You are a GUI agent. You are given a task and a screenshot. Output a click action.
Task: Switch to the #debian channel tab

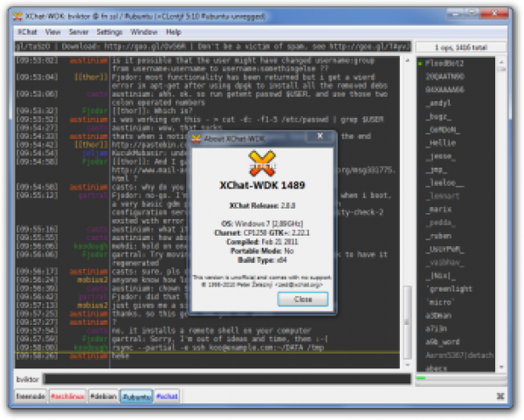(x=103, y=396)
